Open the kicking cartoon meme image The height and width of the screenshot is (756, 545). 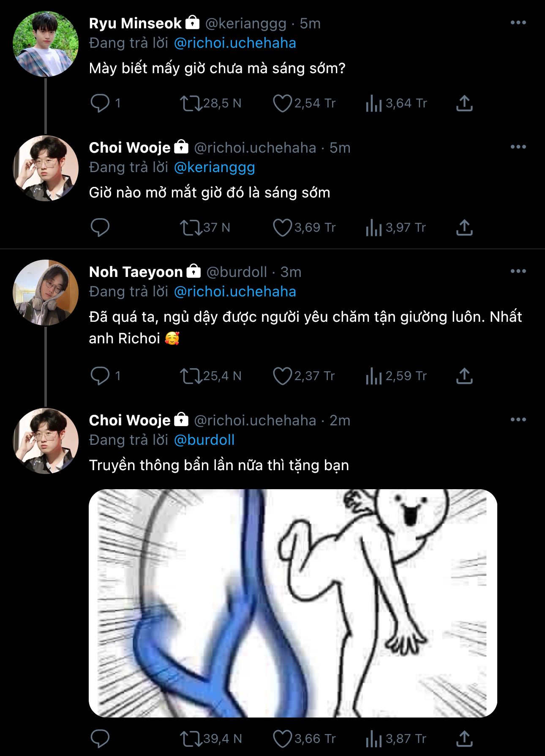point(292,603)
